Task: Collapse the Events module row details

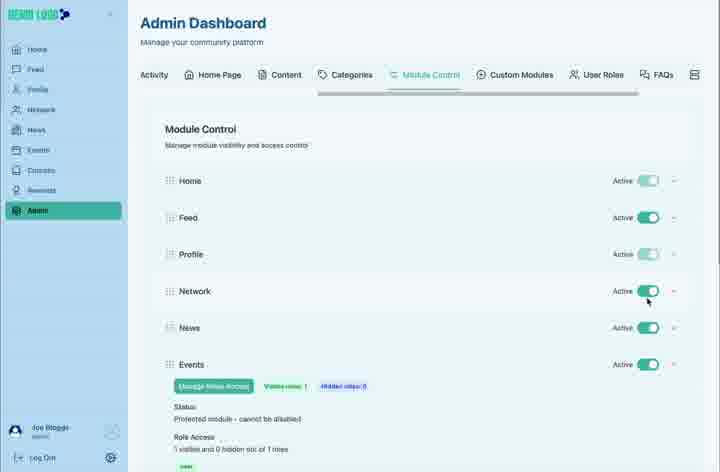Action: point(675,364)
